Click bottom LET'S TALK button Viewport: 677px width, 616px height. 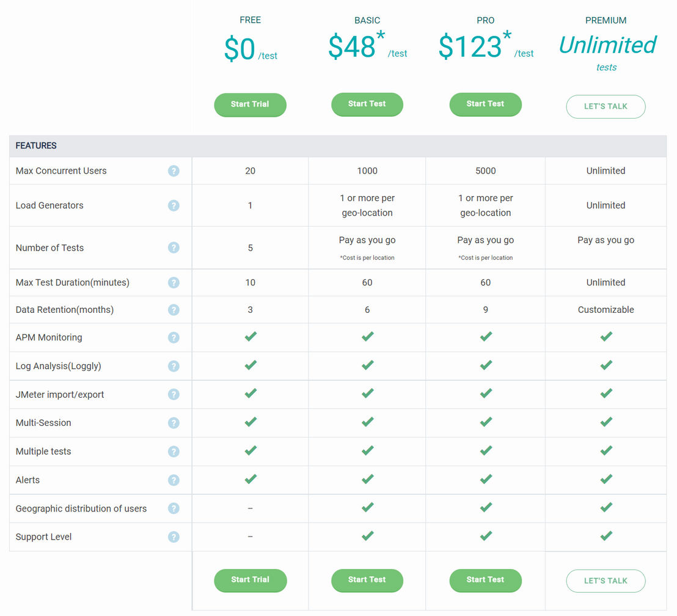tap(606, 581)
